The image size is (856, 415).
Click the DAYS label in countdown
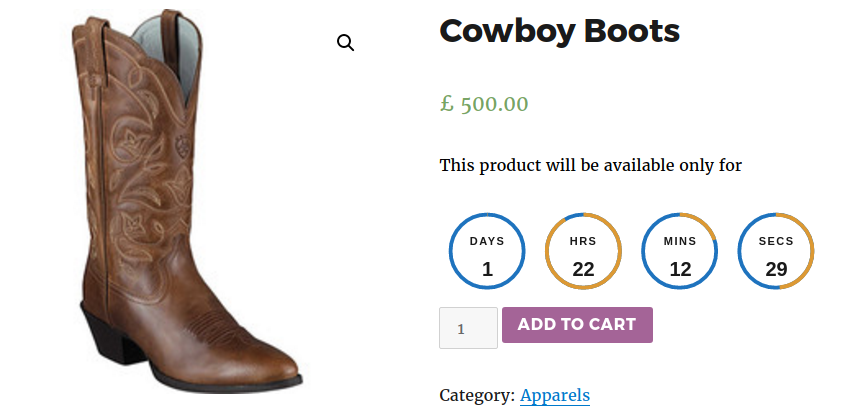click(x=487, y=241)
